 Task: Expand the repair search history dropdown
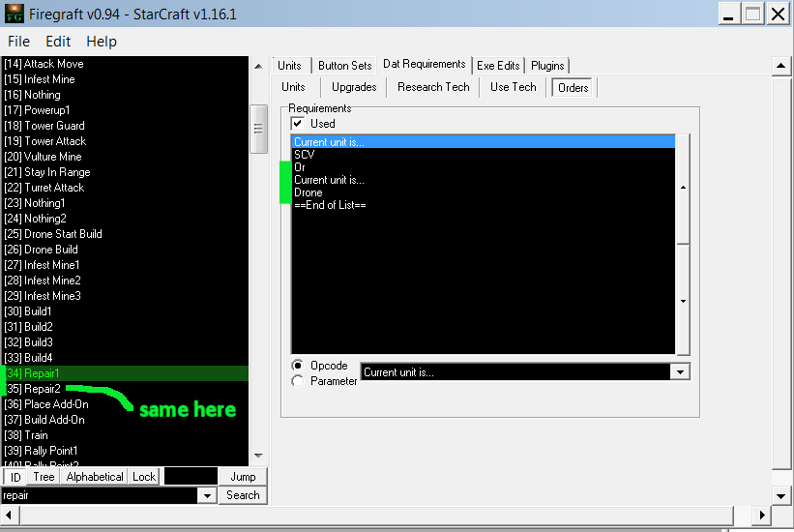point(207,495)
